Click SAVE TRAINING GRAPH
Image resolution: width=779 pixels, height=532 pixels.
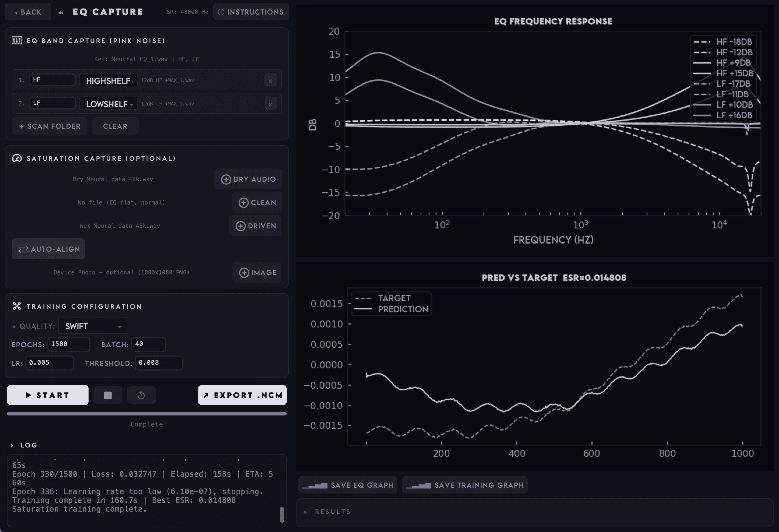coord(465,485)
